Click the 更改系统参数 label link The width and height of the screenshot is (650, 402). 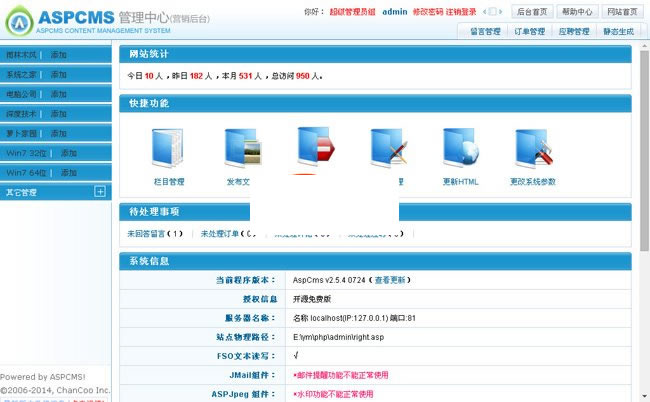point(533,182)
